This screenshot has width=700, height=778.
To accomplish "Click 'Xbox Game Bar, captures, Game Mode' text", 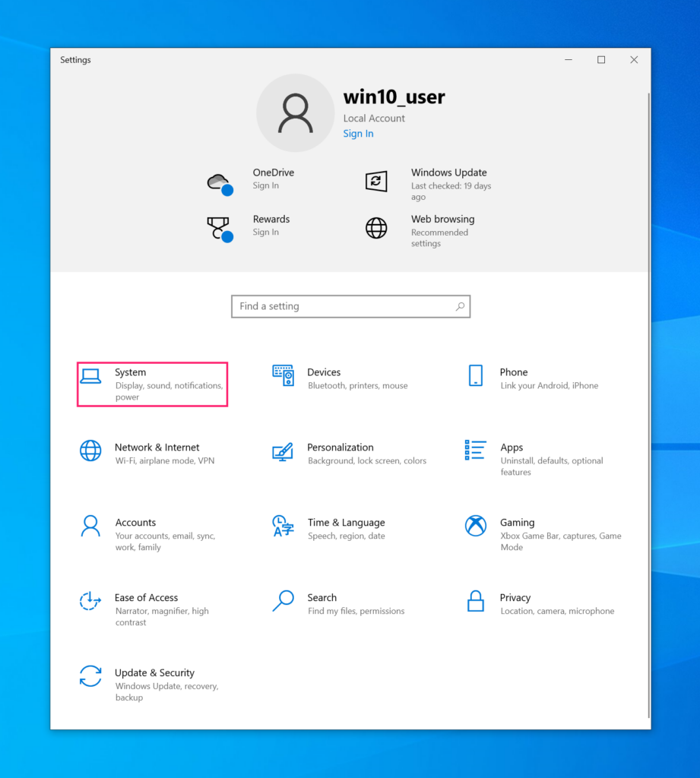I will click(560, 541).
